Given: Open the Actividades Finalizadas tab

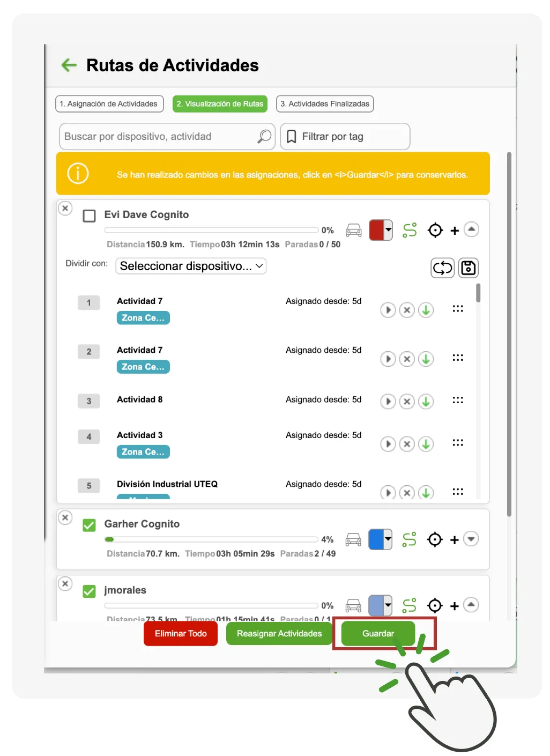Looking at the screenshot, I should click(x=325, y=104).
